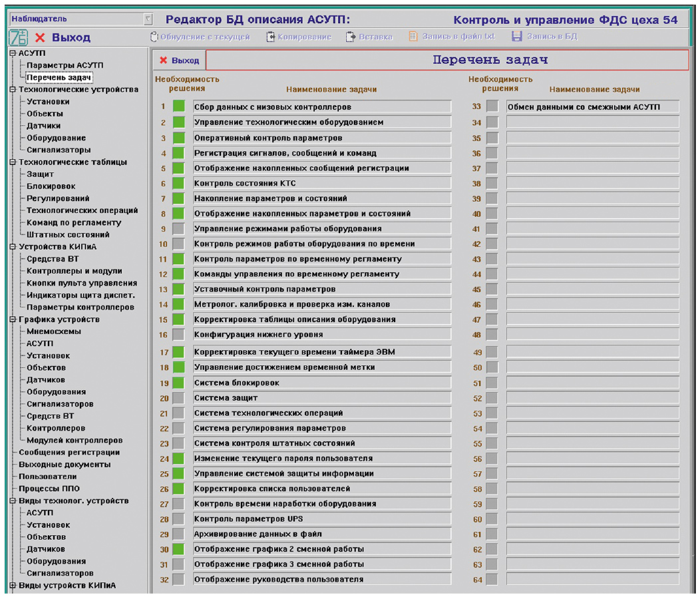Click the Запись в файл txt icon
The width and height of the screenshot is (700, 597).
(x=413, y=37)
